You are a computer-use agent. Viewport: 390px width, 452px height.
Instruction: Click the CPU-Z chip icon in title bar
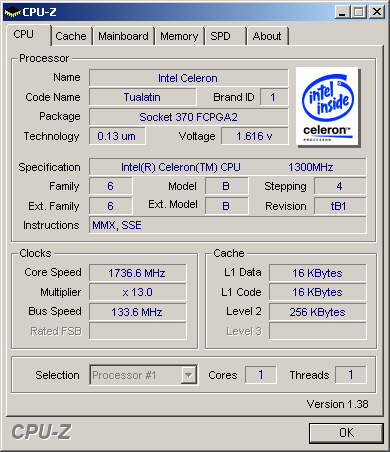click(12, 12)
